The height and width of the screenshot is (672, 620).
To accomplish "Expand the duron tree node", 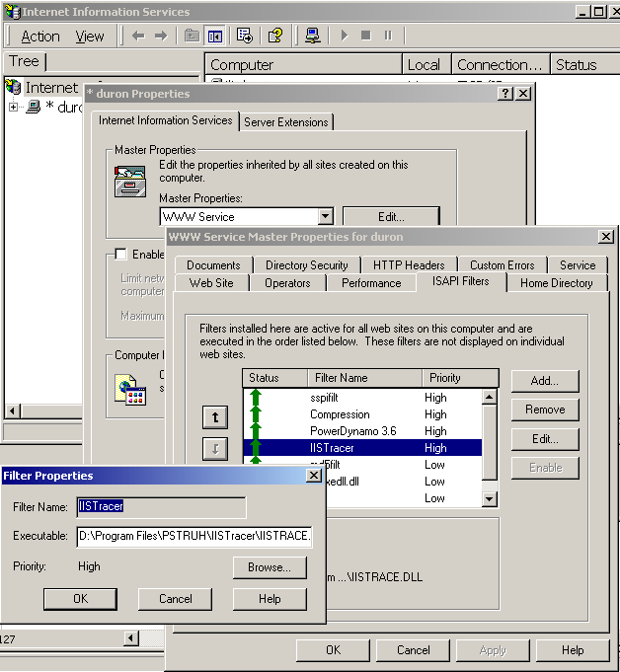I will (13, 108).
